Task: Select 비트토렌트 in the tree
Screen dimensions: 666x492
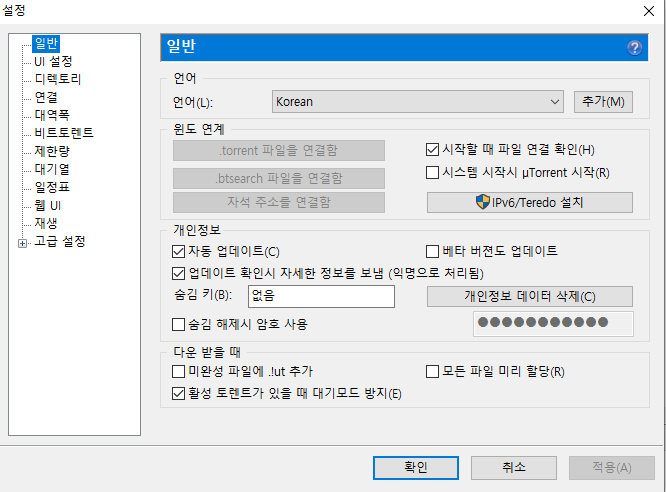Action: [x=64, y=133]
